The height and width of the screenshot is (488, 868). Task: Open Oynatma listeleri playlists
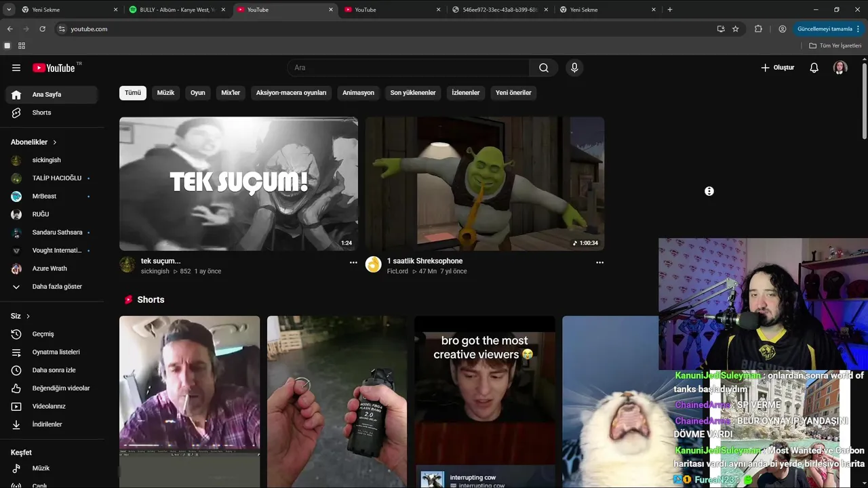pos(52,352)
